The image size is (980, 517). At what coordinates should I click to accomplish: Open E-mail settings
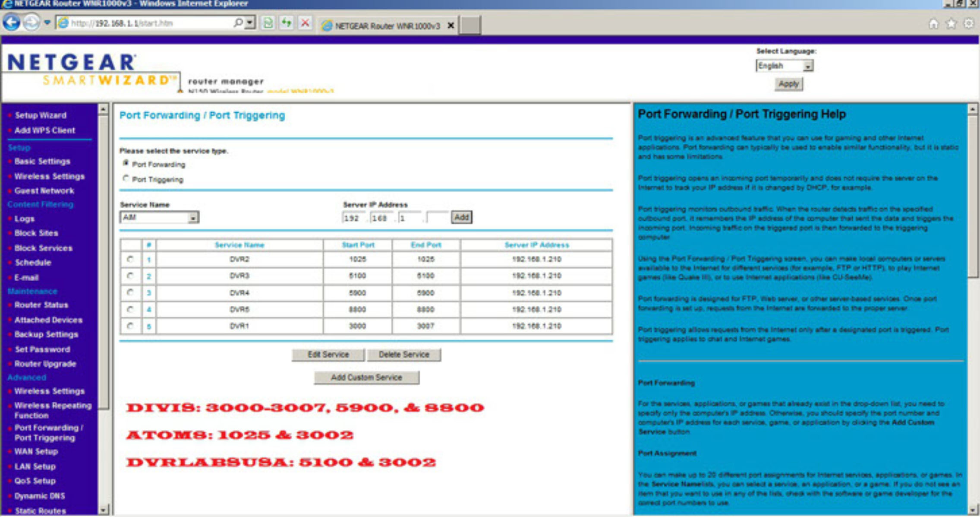(27, 278)
